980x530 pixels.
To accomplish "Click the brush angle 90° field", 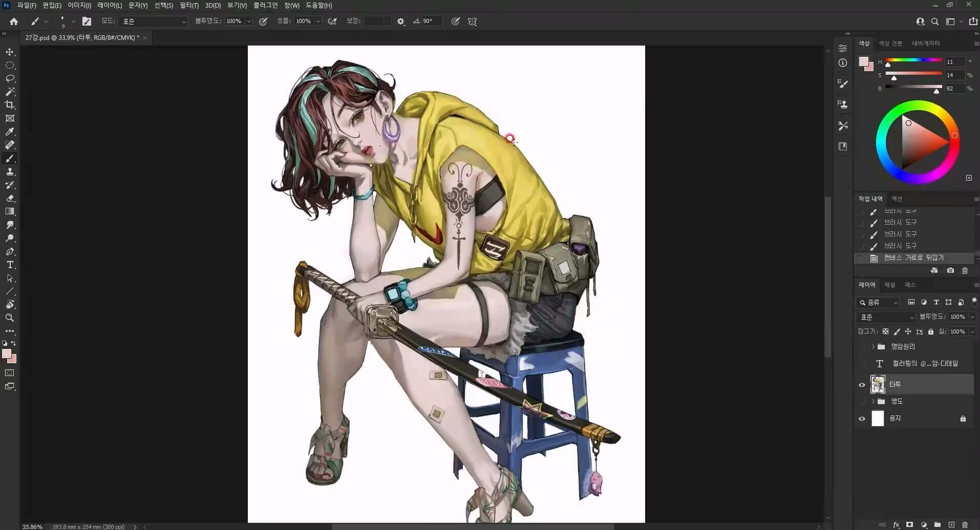I will tap(431, 21).
